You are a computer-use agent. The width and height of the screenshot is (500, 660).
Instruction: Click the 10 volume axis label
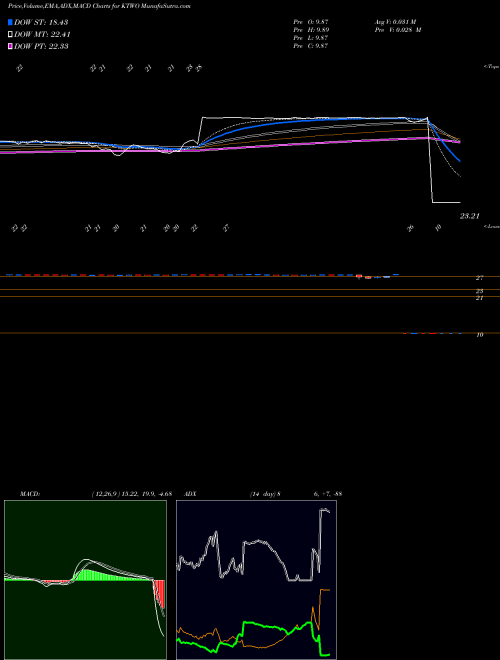click(479, 335)
